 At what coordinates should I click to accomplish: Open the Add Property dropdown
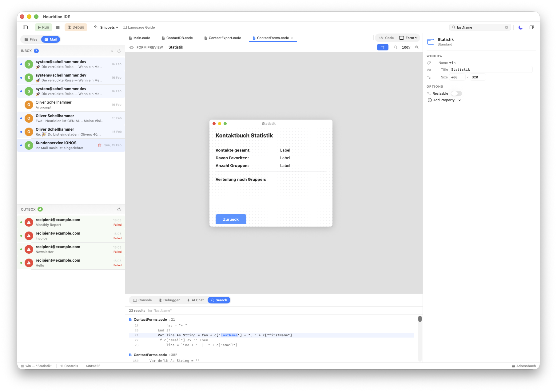pos(444,100)
